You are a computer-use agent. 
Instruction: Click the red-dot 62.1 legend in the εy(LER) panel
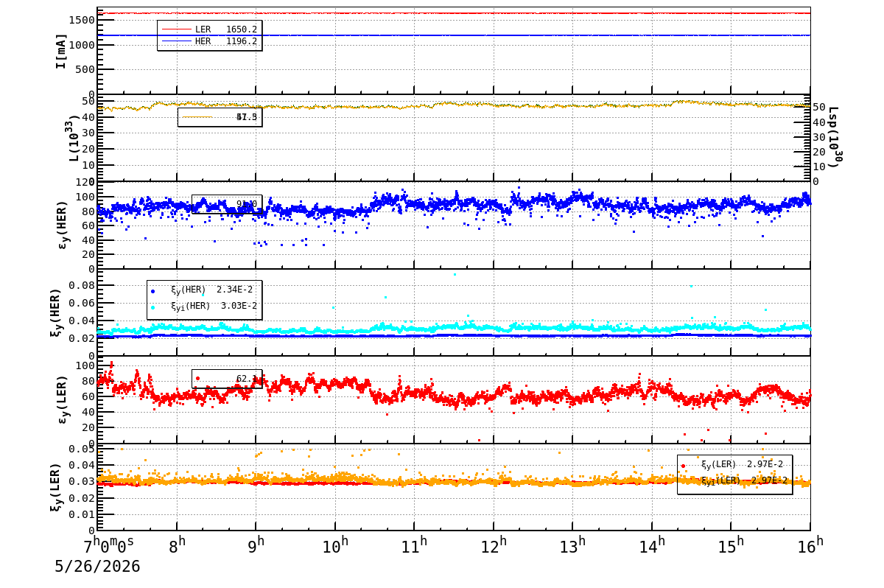click(227, 379)
